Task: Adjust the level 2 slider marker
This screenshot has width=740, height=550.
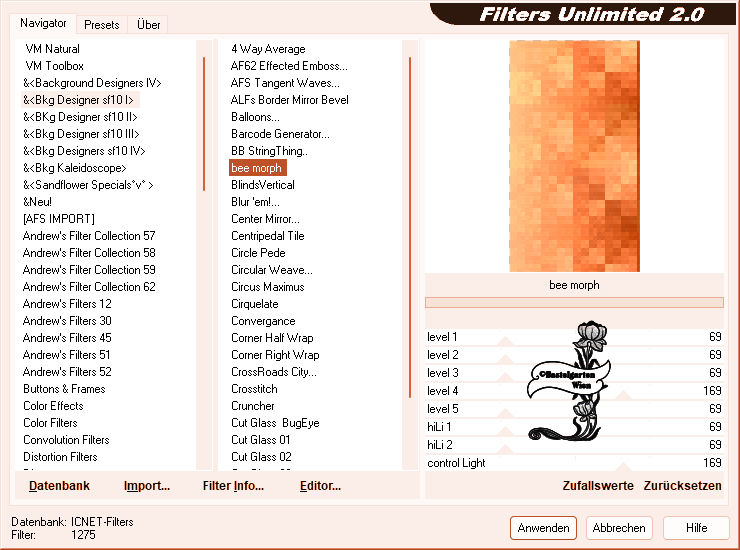Action: (505, 359)
